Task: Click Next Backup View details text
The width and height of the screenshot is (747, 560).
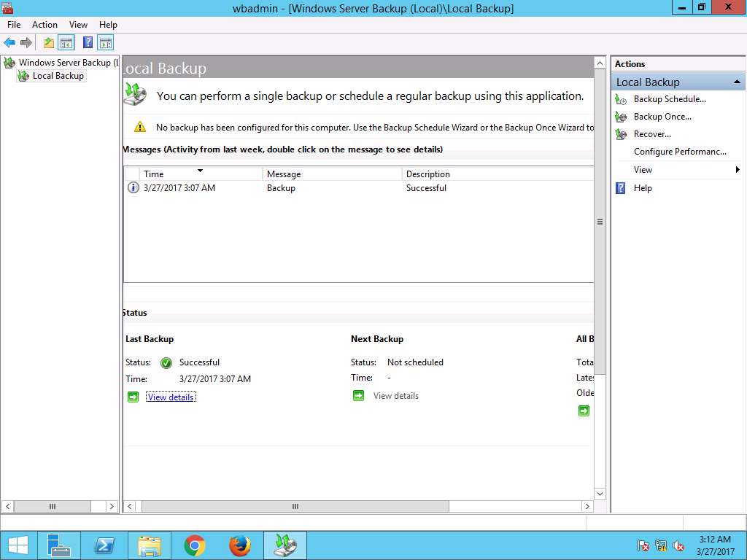Action: [396, 396]
